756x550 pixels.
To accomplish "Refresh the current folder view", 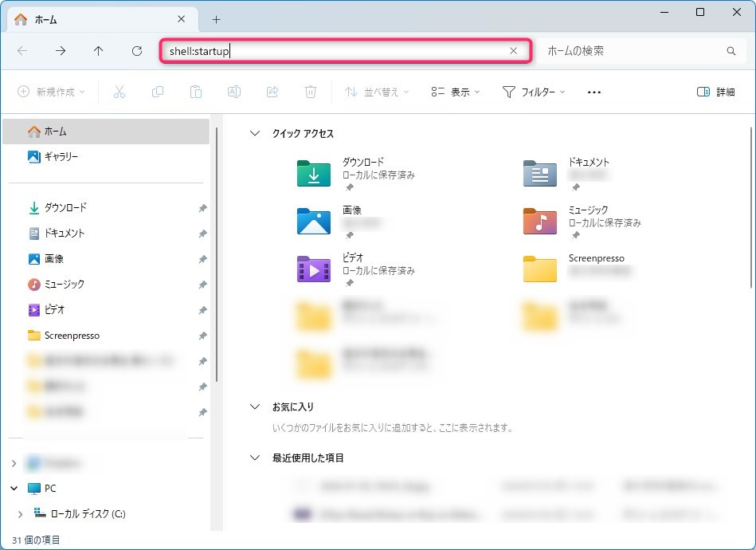I will (x=137, y=51).
